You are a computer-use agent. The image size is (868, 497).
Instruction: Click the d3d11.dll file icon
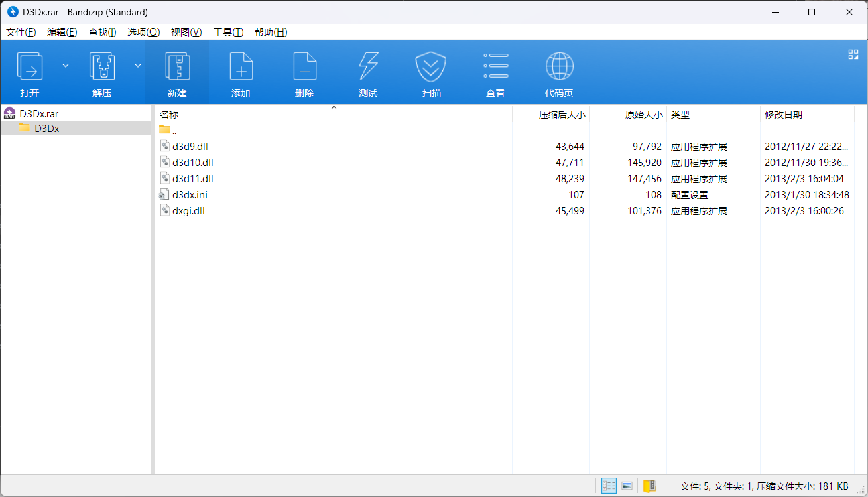(x=165, y=178)
